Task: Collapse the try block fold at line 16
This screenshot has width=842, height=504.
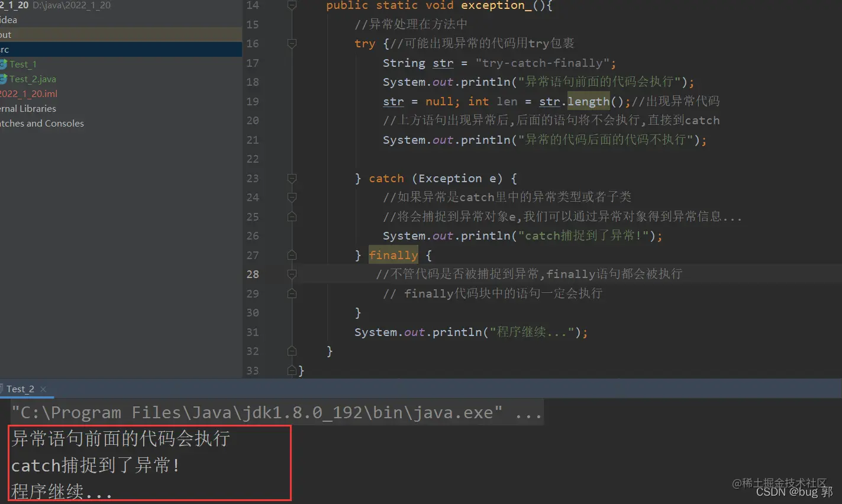Action: (x=292, y=44)
